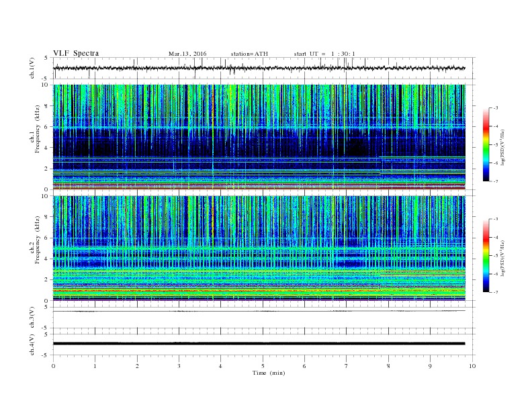The width and height of the screenshot is (532, 411).
Task: Click the ch.1 spectrogram color scale bar
Action: tap(486, 145)
